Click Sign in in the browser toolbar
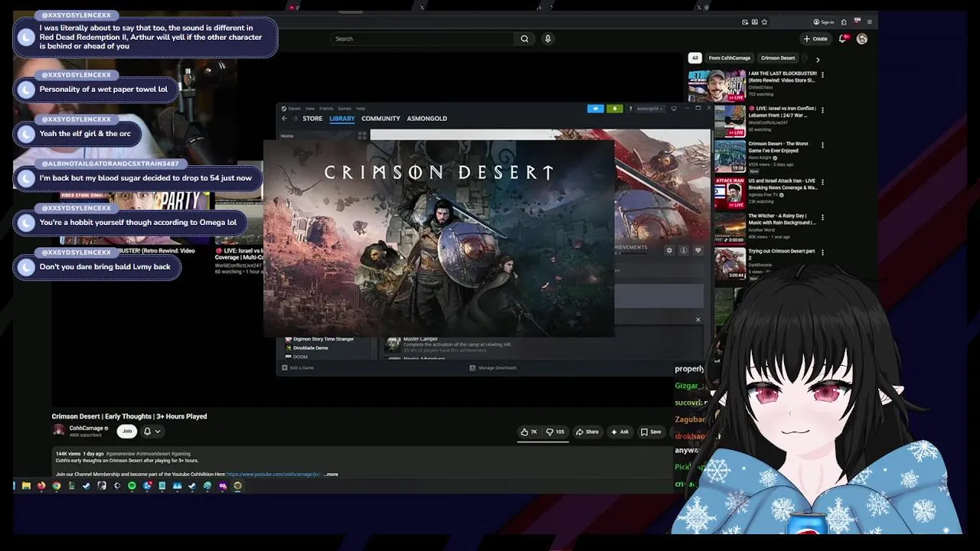This screenshot has height=551, width=980. click(824, 22)
